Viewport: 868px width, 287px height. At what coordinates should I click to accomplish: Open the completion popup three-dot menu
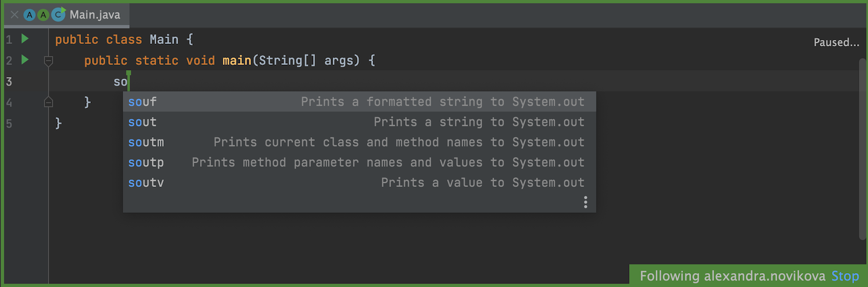(586, 202)
